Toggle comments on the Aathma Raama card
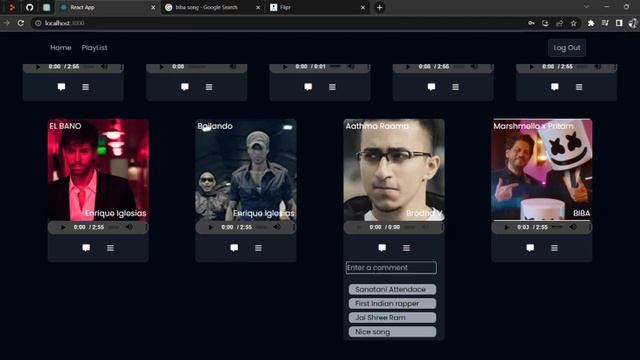The width and height of the screenshot is (640, 360). click(x=382, y=248)
